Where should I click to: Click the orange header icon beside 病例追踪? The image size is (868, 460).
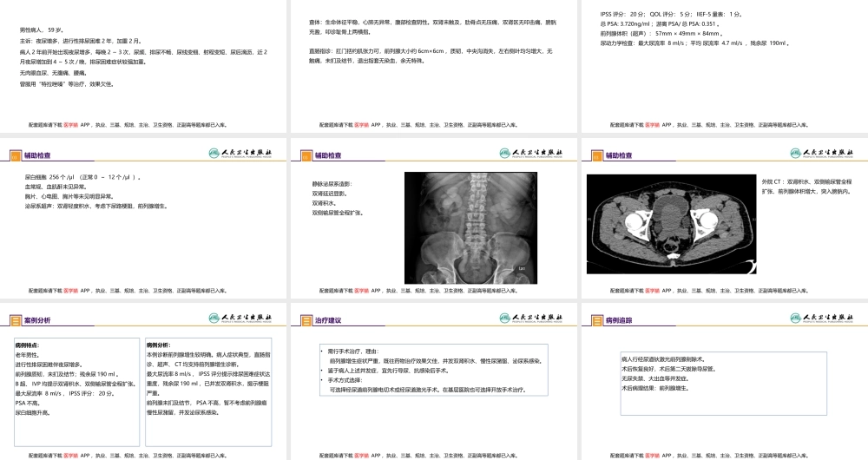tap(595, 319)
